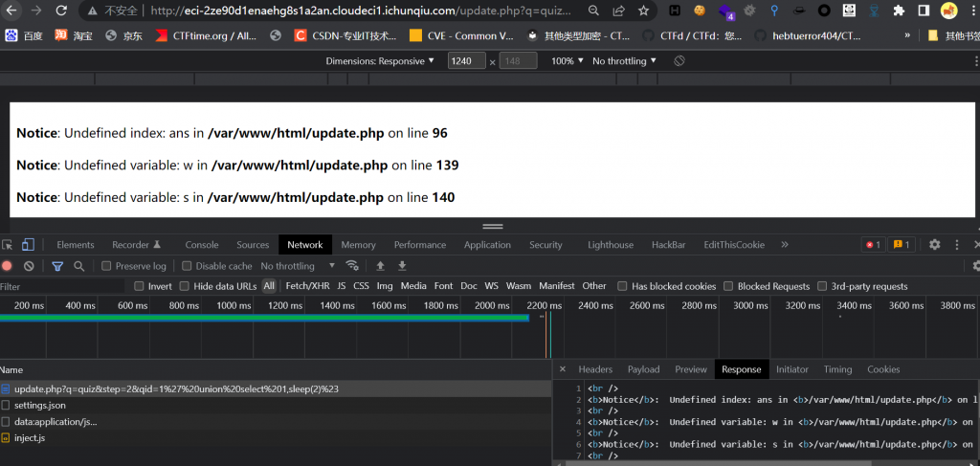Click the inspect element picker icon
The width and height of the screenshot is (980, 466).
coord(8,245)
